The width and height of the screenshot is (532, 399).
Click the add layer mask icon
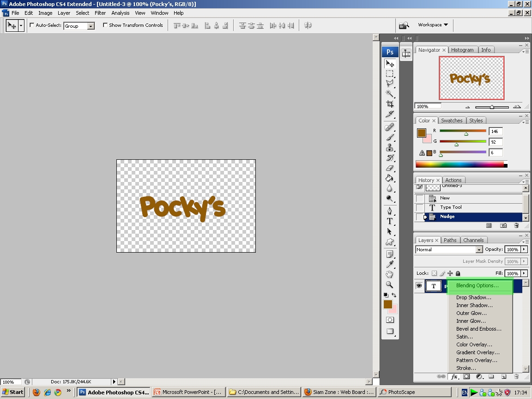pos(466,377)
